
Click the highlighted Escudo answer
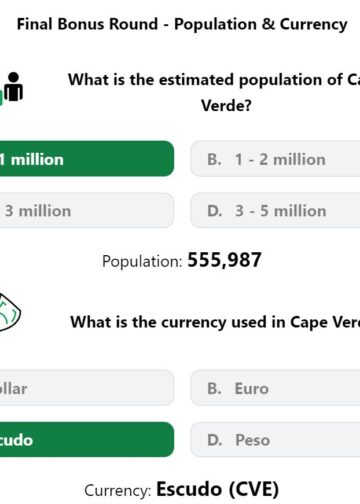(87, 440)
